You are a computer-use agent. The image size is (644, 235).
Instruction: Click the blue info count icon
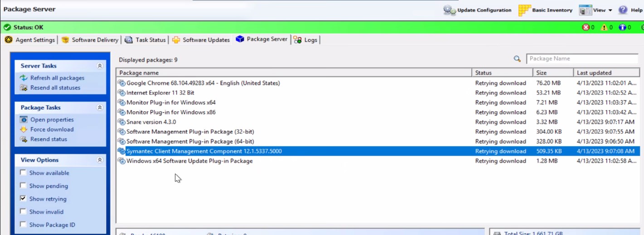pyautogui.click(x=623, y=28)
